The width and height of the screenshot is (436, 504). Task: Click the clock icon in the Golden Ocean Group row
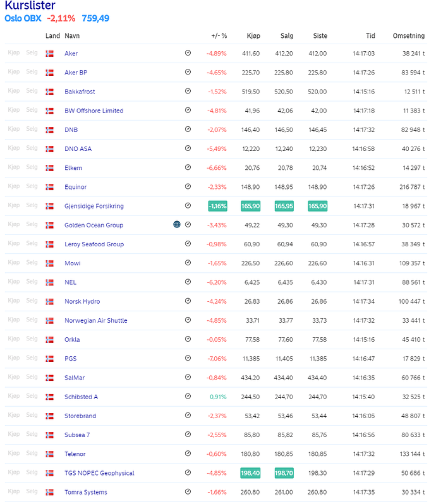[x=188, y=225]
